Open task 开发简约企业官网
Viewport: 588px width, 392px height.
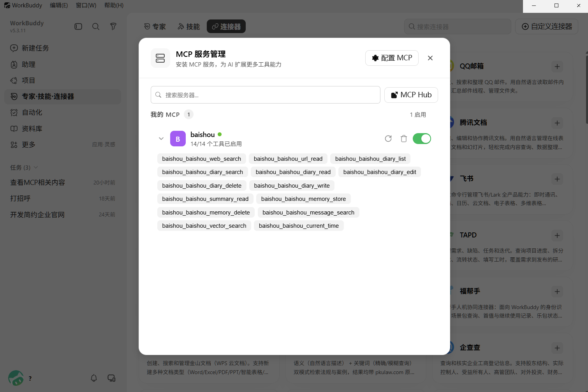tap(62, 215)
